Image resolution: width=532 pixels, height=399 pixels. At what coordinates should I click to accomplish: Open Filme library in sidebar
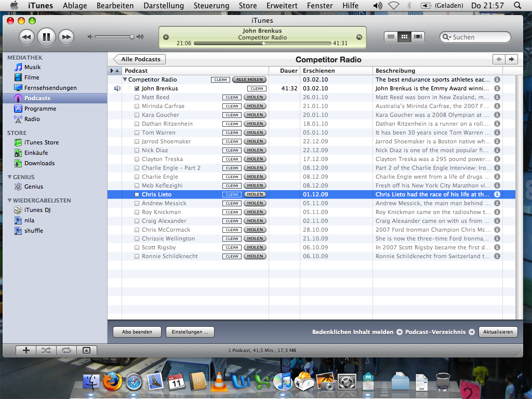point(32,77)
